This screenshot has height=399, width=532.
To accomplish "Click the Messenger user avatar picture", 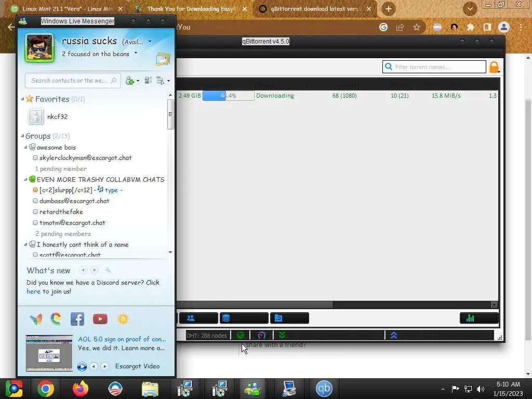I will coord(39,47).
